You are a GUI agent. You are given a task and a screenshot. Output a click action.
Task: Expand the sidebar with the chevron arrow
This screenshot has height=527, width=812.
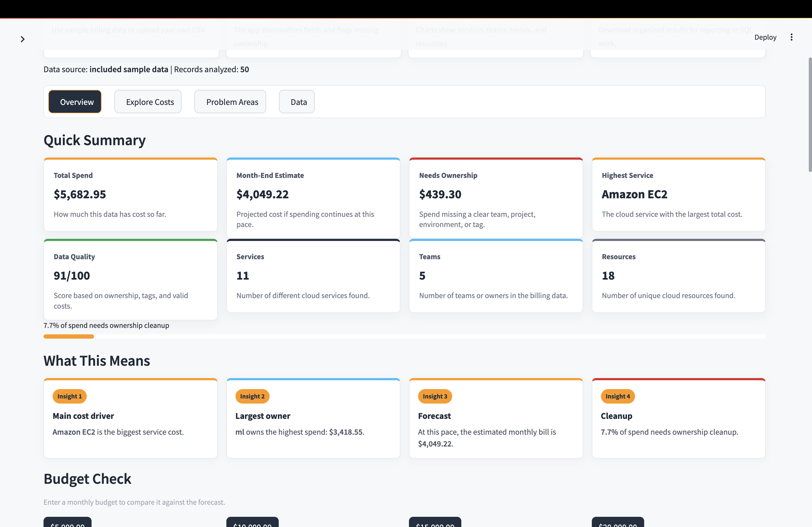[x=23, y=39]
